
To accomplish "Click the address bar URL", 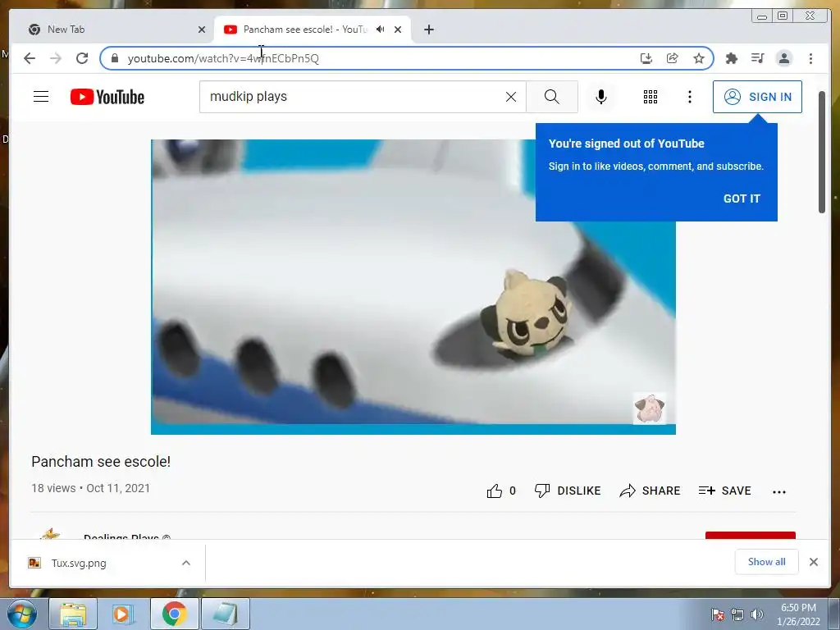I will click(x=223, y=58).
